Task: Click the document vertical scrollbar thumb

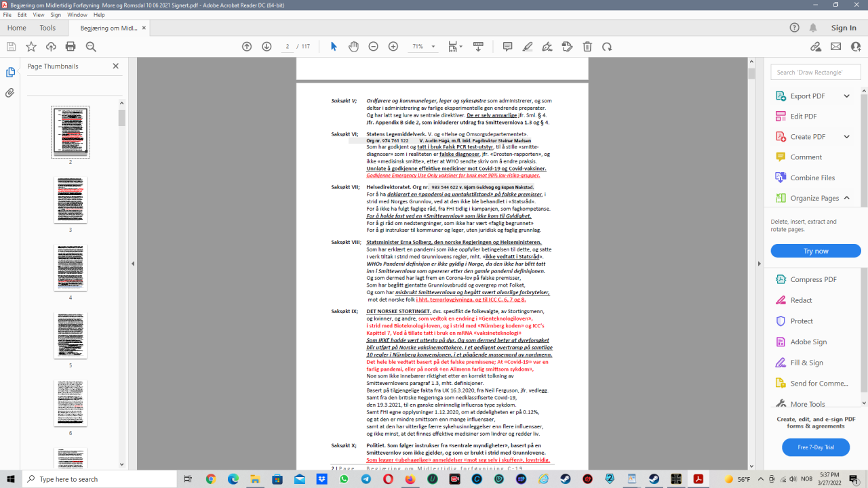Action: tap(751, 74)
